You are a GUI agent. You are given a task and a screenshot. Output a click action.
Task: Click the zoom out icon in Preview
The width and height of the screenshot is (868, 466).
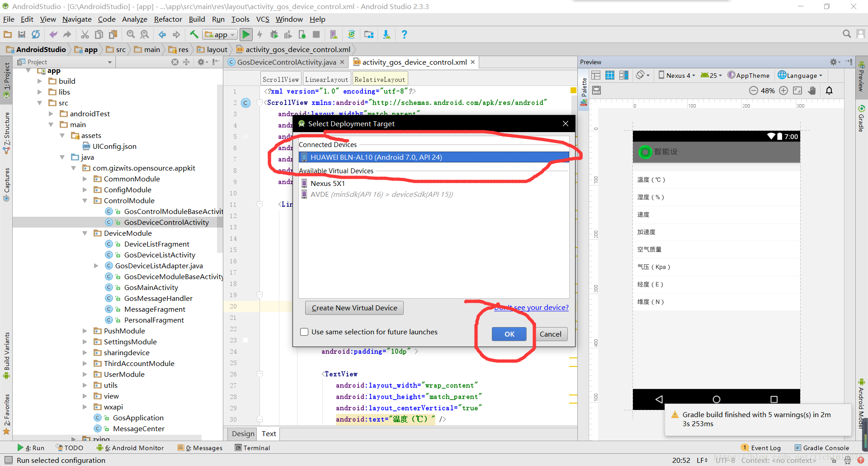753,90
